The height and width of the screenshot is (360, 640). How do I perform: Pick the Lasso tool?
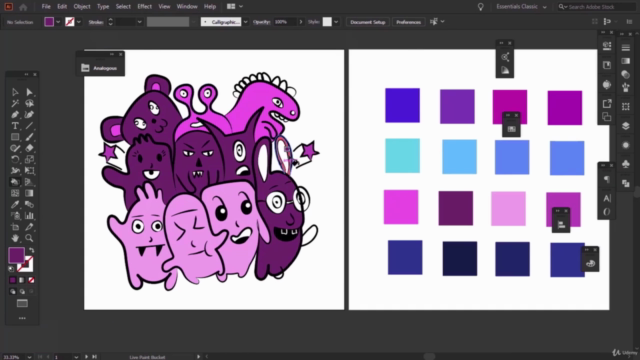point(29,103)
